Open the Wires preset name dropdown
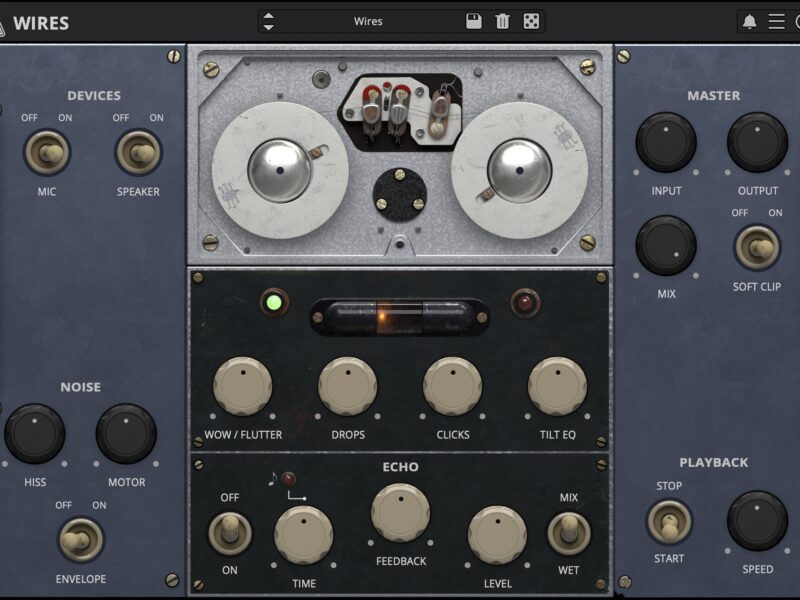800x600 pixels. tap(368, 21)
